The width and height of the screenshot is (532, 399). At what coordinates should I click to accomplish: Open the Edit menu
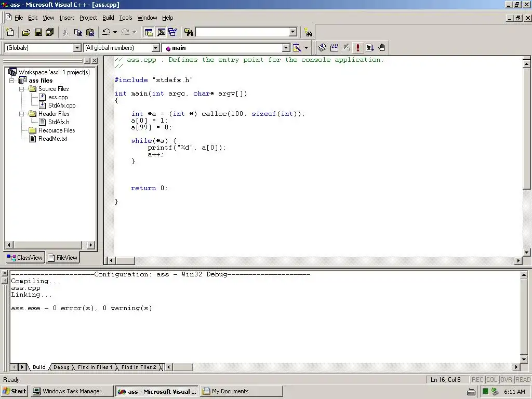tap(33, 18)
